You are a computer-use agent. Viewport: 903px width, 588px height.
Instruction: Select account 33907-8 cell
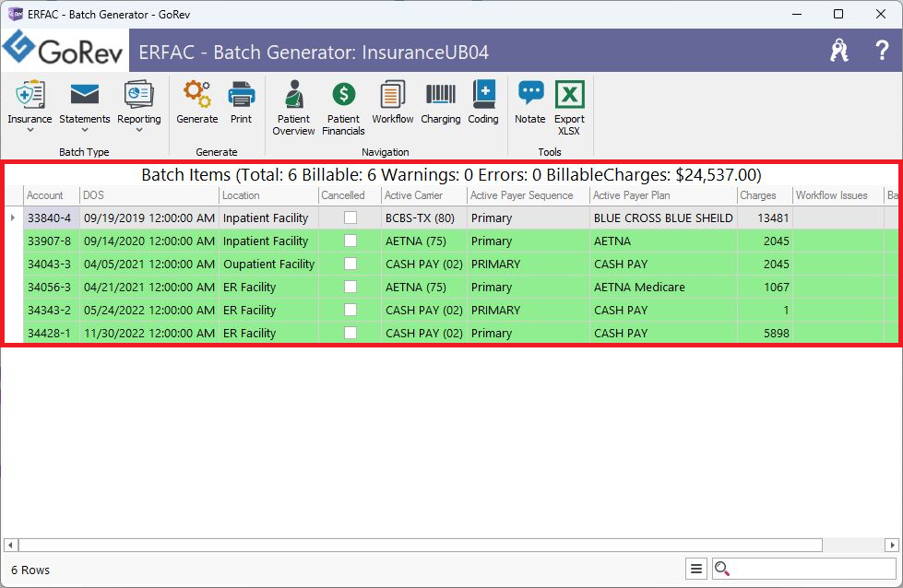coord(52,241)
